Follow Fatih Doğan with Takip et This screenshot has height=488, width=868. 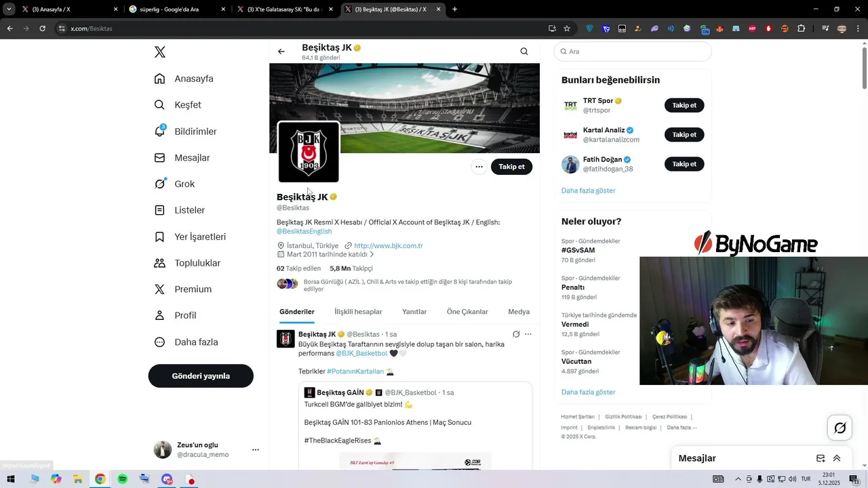coord(684,164)
